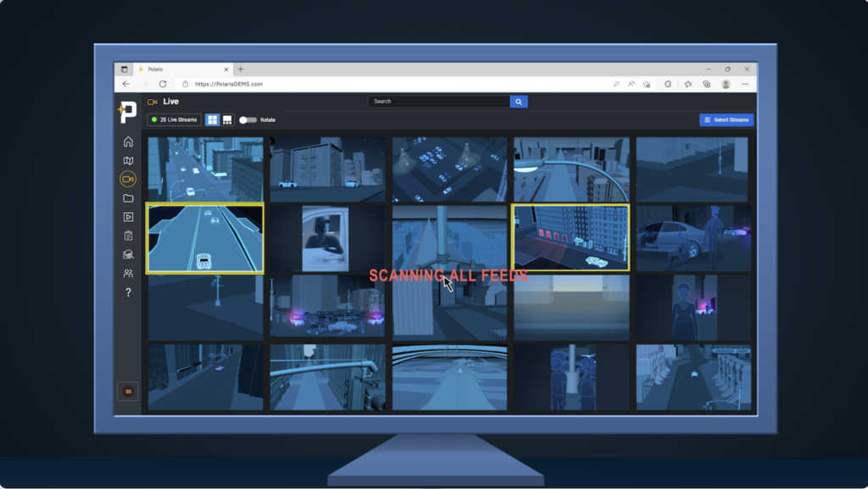868x489 pixels.
Task: Refresh the page in the browser
Action: pos(163,84)
